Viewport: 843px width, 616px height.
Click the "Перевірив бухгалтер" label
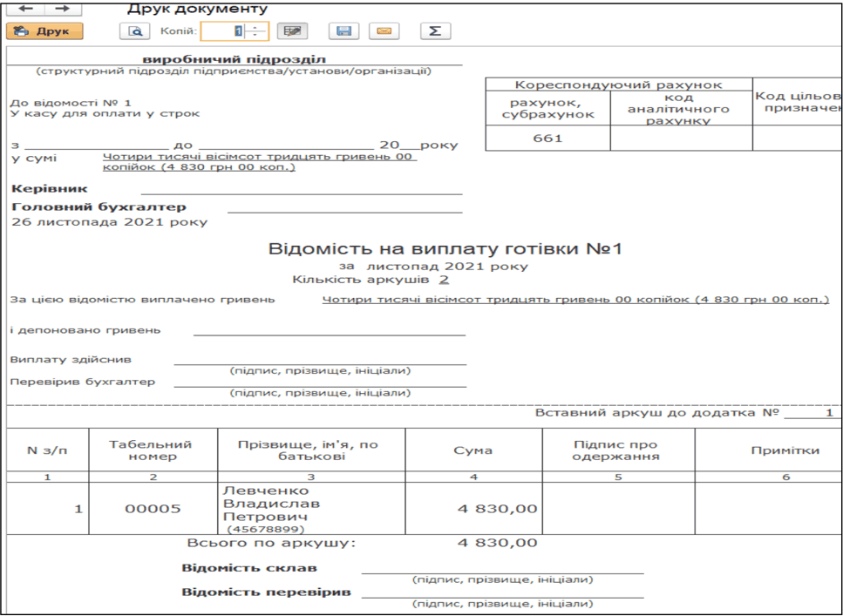(82, 382)
